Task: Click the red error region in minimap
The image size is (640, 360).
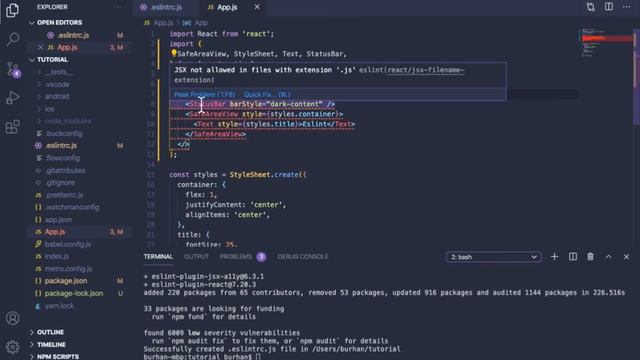Action: 607,38
